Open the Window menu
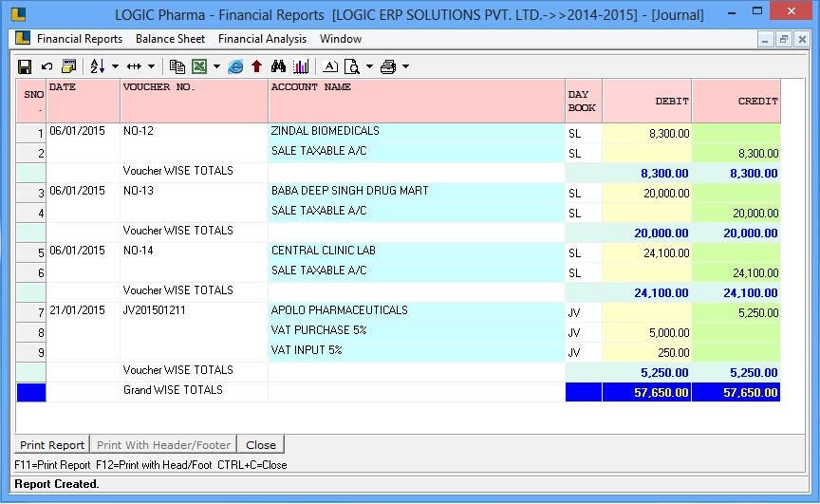The image size is (820, 504). [341, 39]
